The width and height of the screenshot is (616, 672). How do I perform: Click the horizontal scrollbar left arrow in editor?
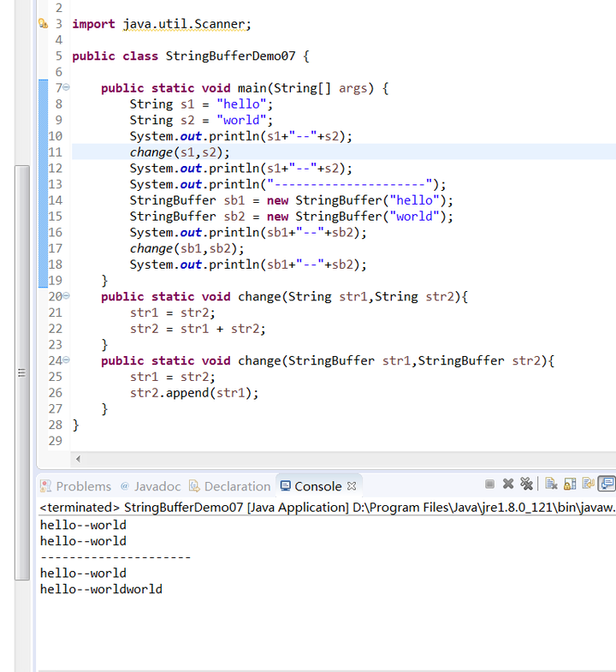[x=78, y=459]
